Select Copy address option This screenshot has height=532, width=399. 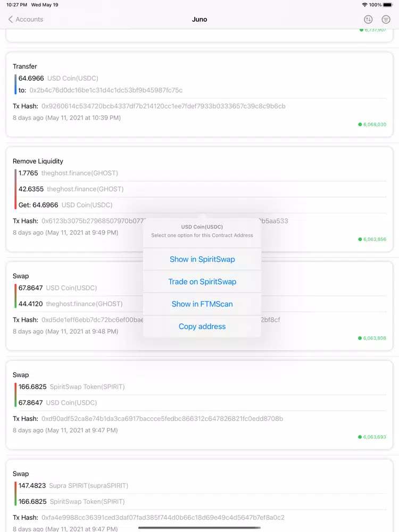coord(202,327)
